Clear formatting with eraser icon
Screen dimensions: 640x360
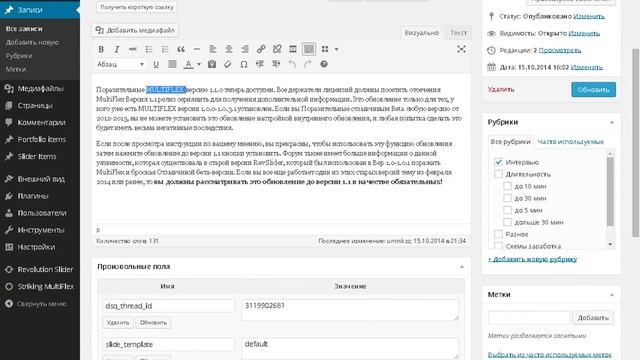[x=228, y=64]
